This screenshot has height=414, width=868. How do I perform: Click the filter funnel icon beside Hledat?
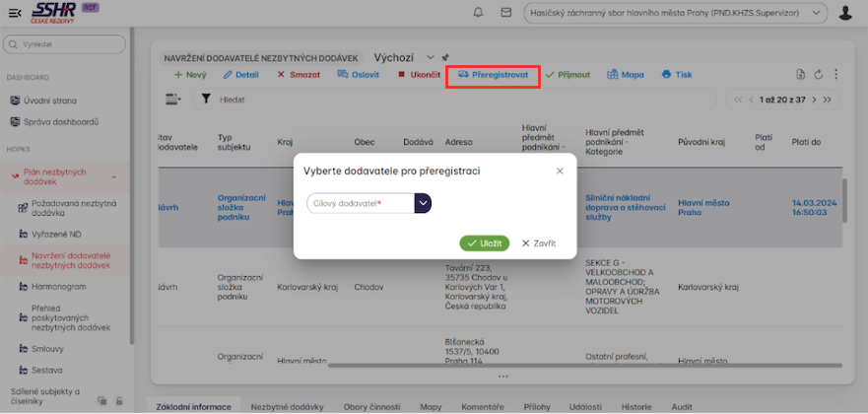tap(206, 100)
